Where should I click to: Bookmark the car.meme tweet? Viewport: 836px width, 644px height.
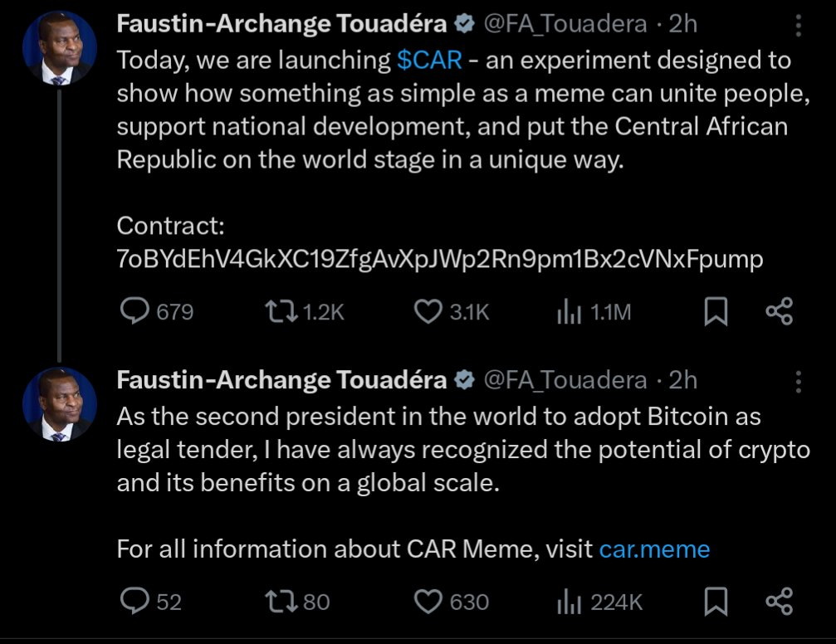click(716, 602)
